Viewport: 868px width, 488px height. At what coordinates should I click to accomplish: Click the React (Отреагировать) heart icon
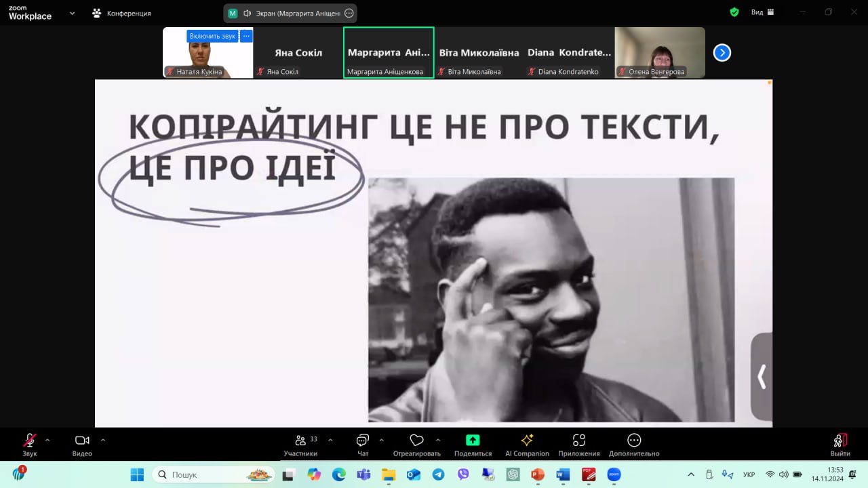click(416, 441)
